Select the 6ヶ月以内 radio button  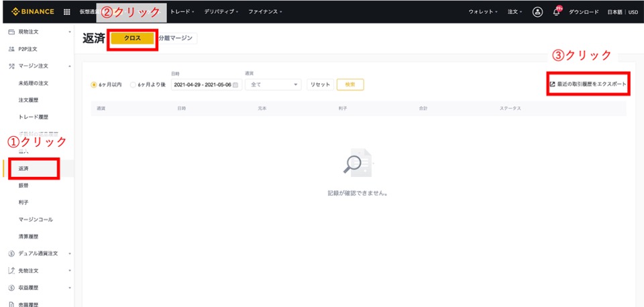click(94, 85)
